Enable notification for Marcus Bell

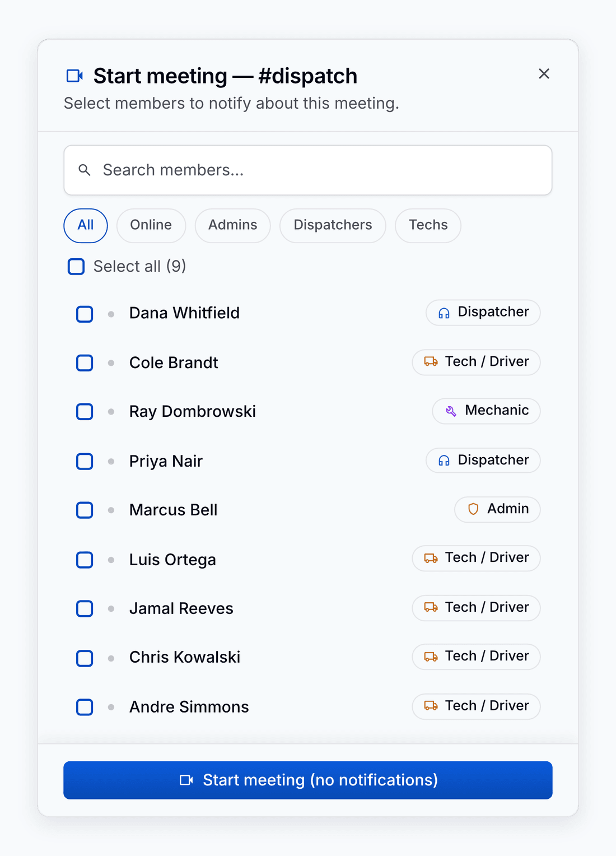(x=85, y=510)
